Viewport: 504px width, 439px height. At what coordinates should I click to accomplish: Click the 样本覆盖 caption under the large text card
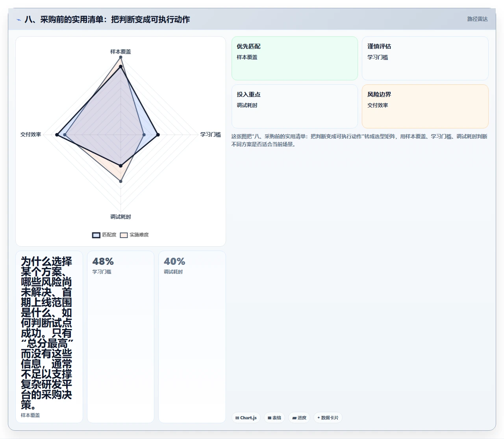pyautogui.click(x=30, y=415)
